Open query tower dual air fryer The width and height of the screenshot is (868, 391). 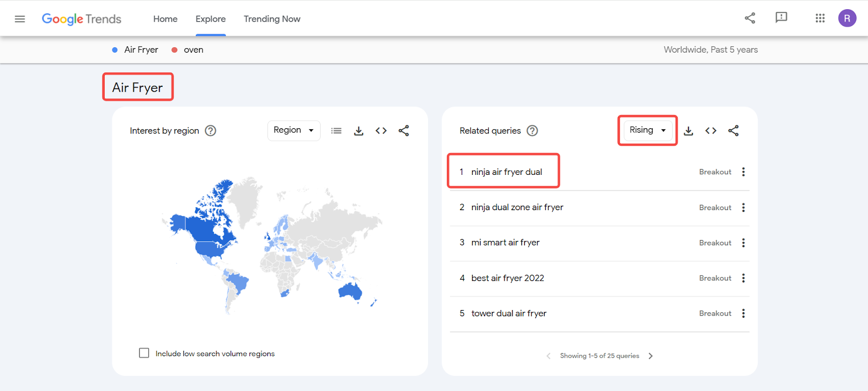(x=509, y=313)
